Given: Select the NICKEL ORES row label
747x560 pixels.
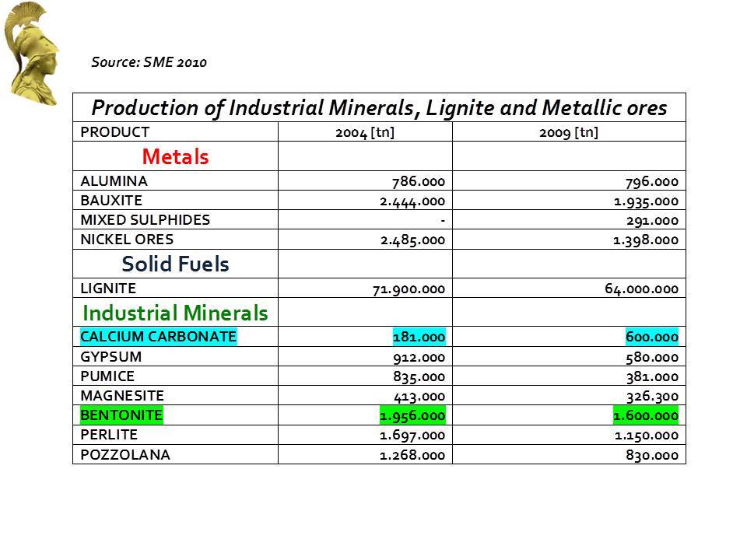Looking at the screenshot, I should click(127, 240).
